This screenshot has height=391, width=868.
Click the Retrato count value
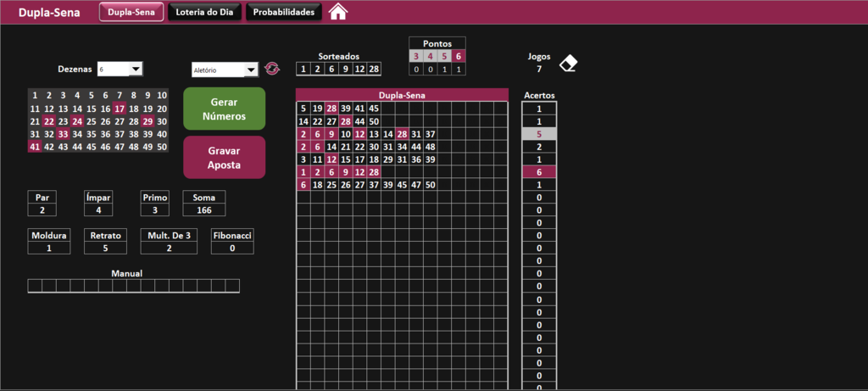106,249
